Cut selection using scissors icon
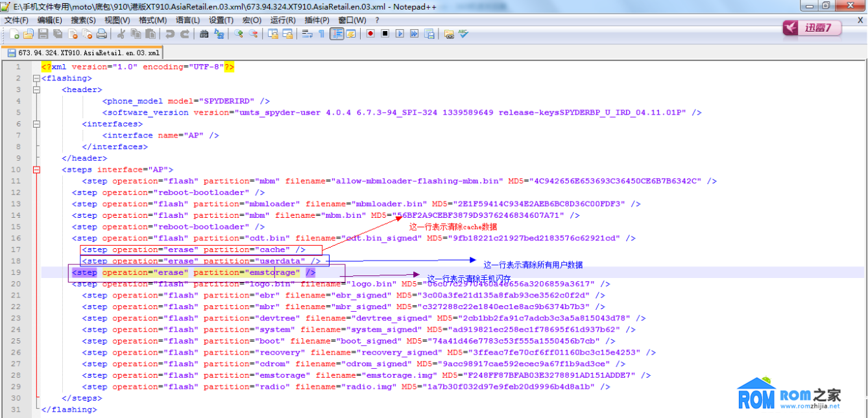868x418 pixels. click(121, 34)
